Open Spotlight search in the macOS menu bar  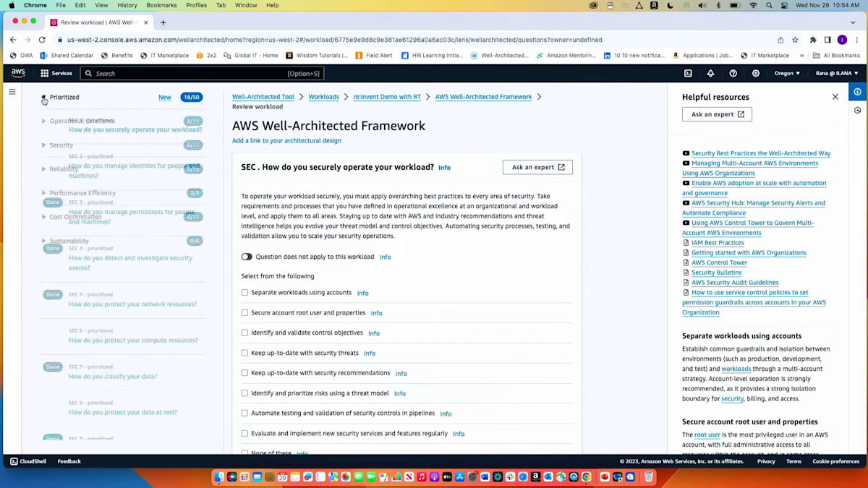pyautogui.click(x=769, y=5)
